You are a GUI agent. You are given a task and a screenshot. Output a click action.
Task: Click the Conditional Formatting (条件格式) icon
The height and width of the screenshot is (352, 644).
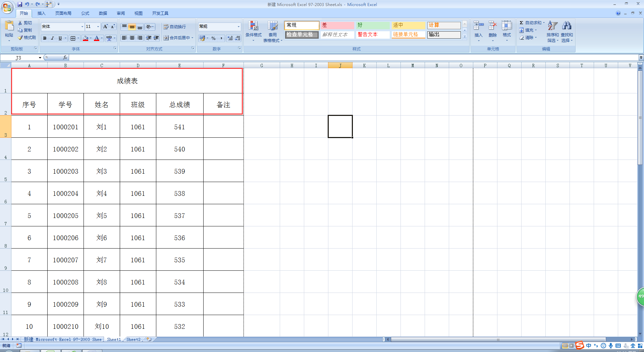click(x=254, y=30)
